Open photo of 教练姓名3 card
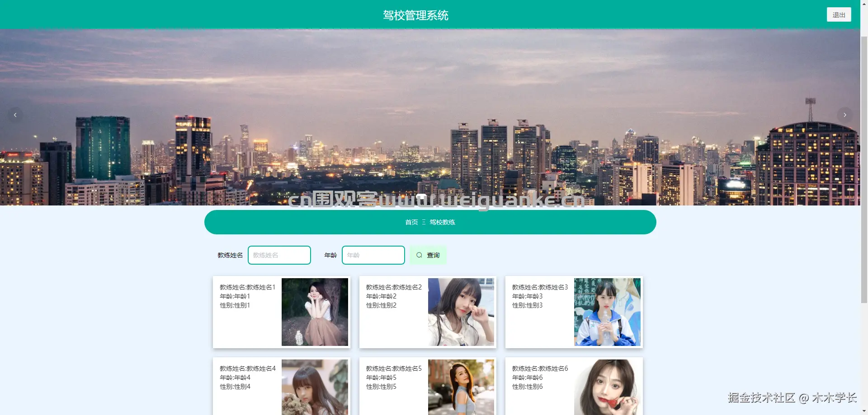 click(x=607, y=312)
